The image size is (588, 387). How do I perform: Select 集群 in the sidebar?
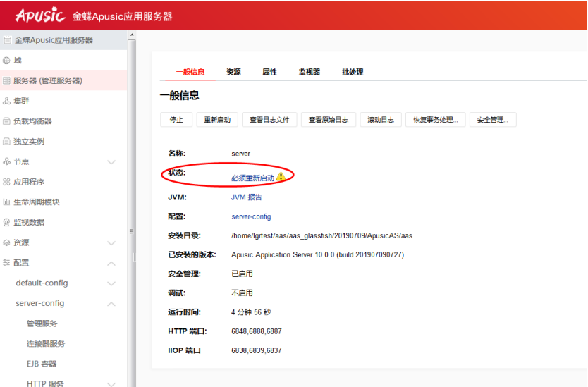pyautogui.click(x=63, y=101)
